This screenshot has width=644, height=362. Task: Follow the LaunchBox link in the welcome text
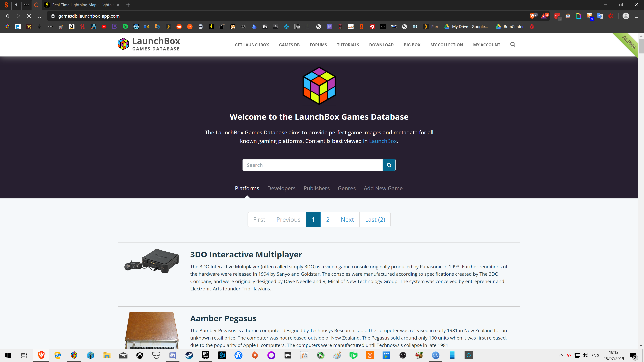[x=383, y=141]
